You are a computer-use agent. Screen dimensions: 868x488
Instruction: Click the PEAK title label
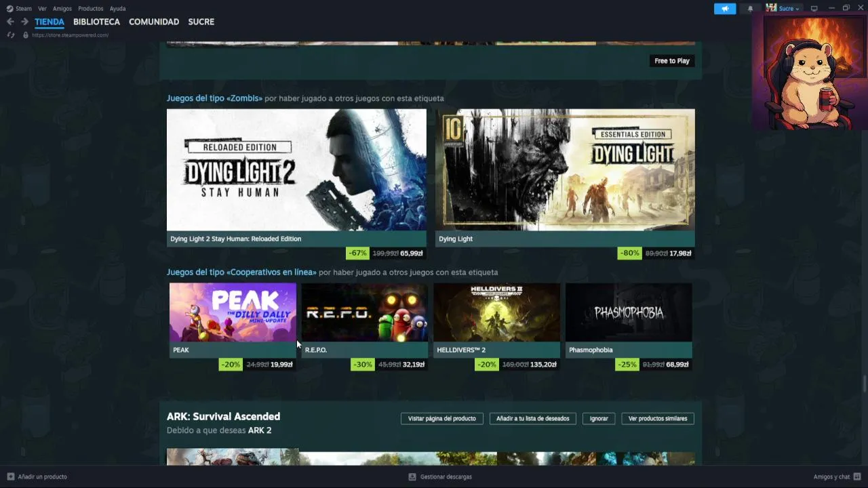[181, 350]
